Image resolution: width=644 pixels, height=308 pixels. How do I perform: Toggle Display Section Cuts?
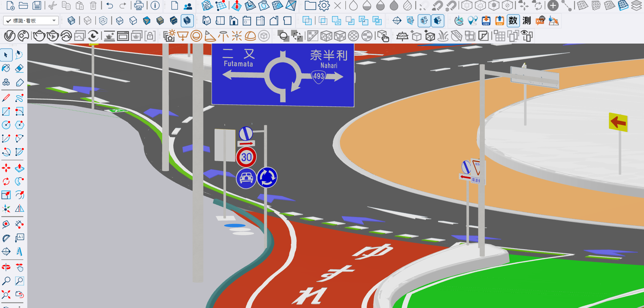[424, 21]
